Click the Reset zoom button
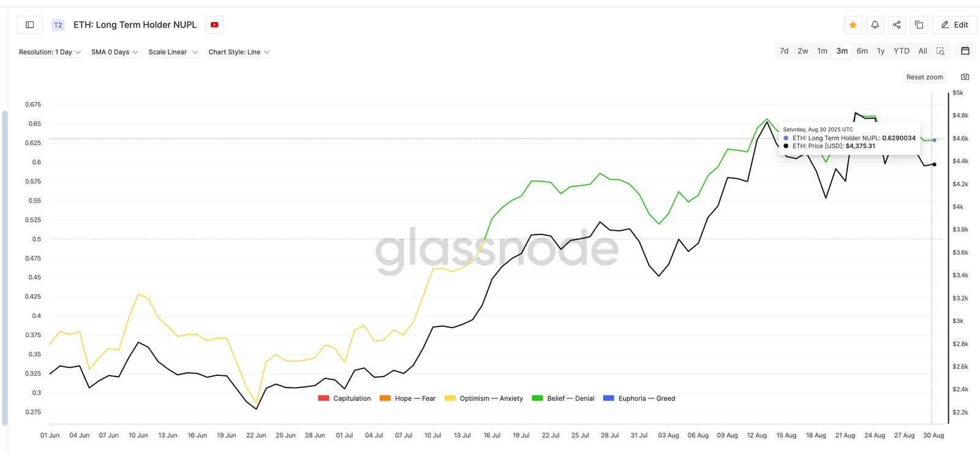The height and width of the screenshot is (453, 980). pos(925,77)
